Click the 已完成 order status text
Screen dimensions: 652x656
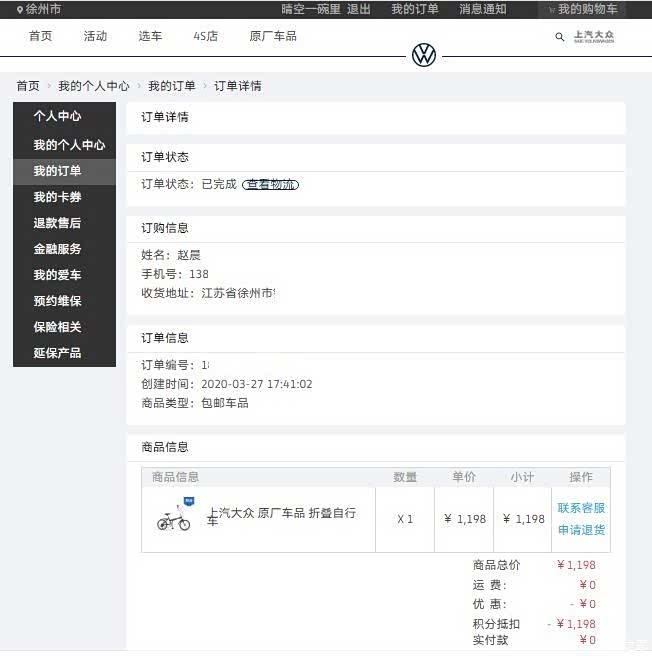click(x=219, y=184)
